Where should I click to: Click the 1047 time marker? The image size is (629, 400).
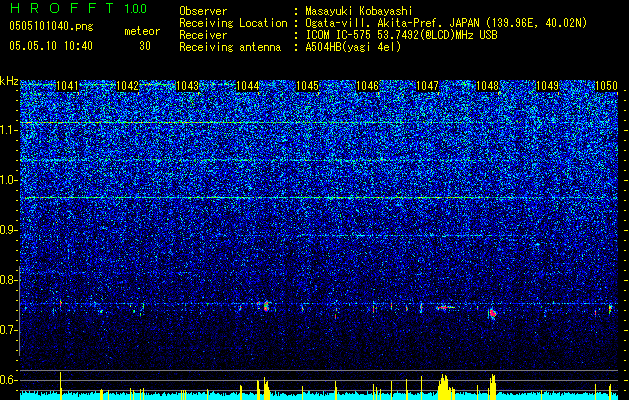coord(428,86)
